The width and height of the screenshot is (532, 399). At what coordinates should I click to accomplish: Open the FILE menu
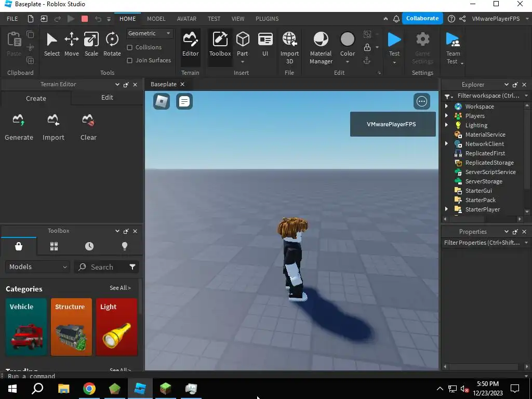tap(12, 19)
